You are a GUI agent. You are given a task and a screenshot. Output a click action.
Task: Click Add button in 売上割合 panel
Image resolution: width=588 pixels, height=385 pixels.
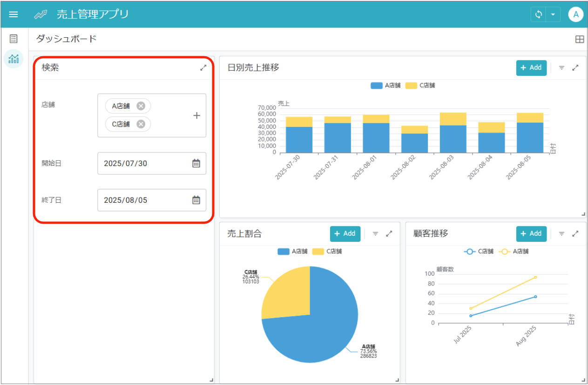tap(345, 234)
